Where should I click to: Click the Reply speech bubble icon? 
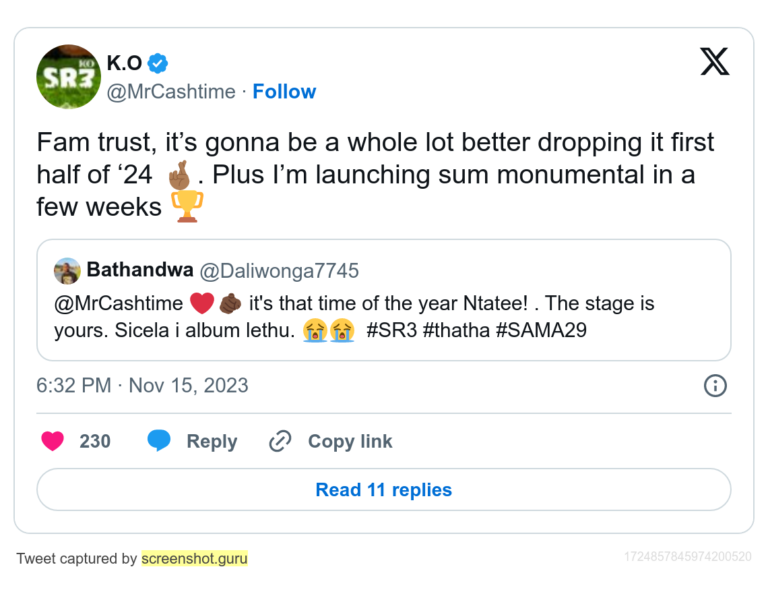(160, 441)
